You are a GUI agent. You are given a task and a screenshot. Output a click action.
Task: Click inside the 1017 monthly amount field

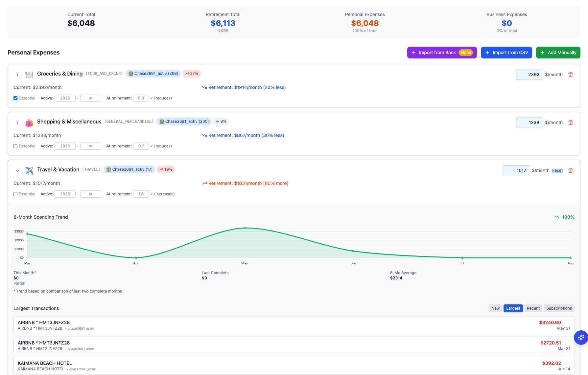click(x=516, y=170)
